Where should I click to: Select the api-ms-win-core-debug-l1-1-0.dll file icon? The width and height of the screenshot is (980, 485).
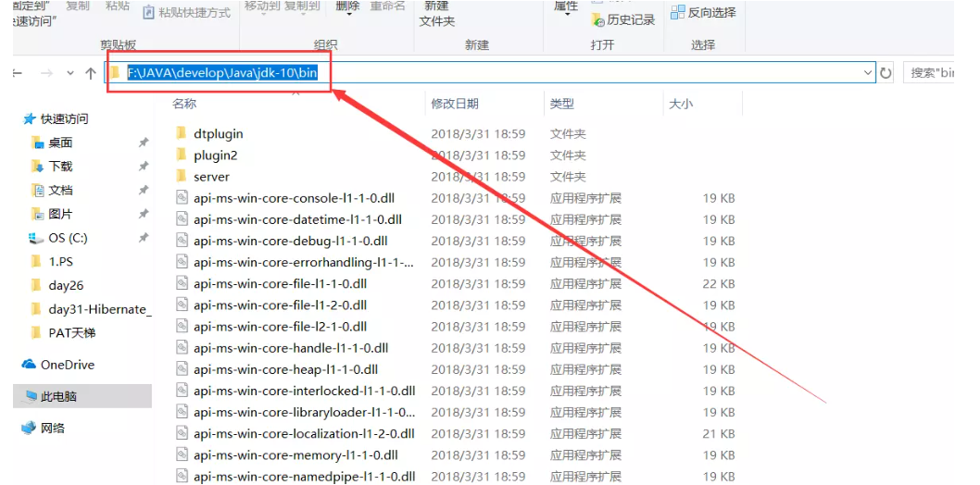point(182,241)
